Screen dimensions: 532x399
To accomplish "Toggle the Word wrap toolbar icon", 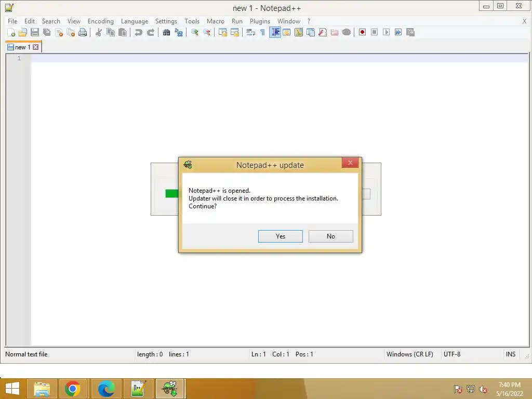I will point(251,32).
